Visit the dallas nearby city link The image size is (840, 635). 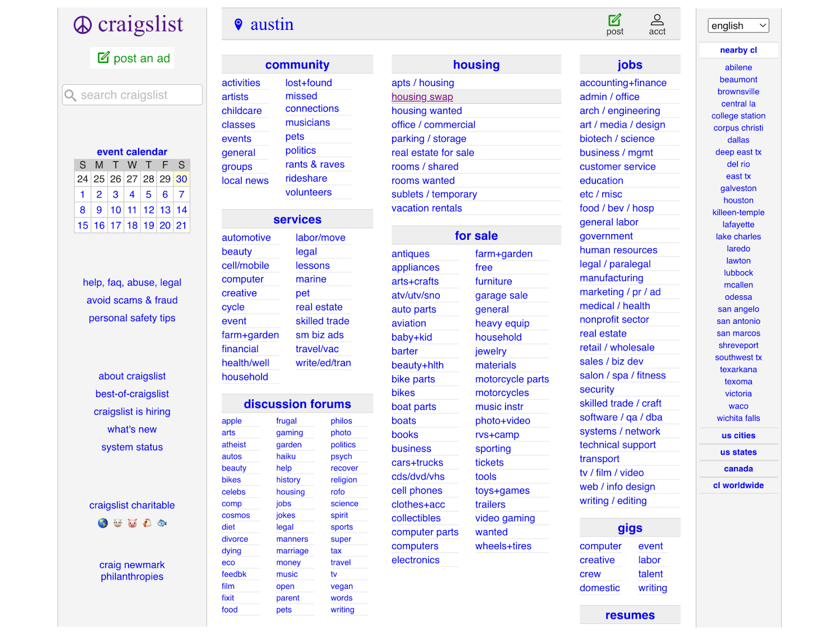point(738,140)
